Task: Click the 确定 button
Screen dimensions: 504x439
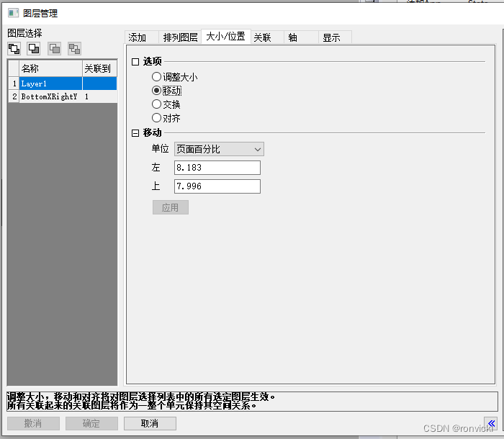Action: point(91,423)
